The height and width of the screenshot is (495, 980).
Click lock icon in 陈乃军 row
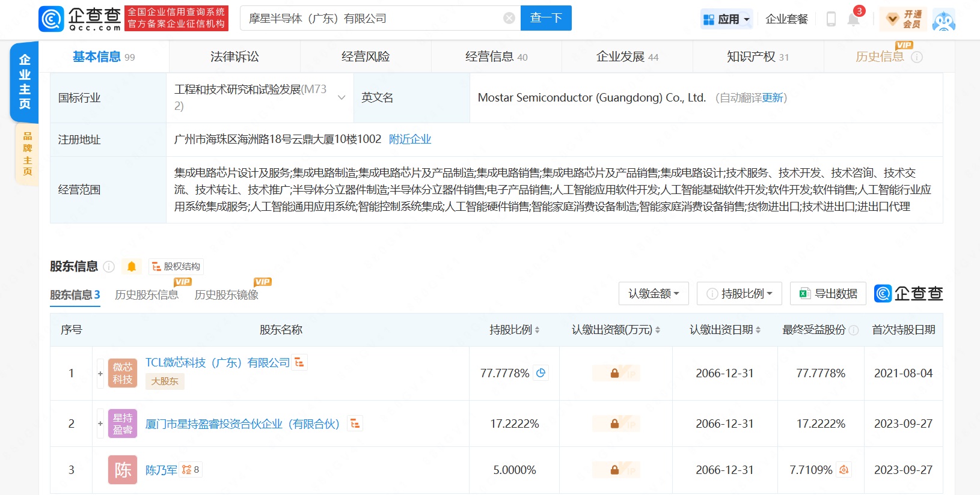coord(616,470)
